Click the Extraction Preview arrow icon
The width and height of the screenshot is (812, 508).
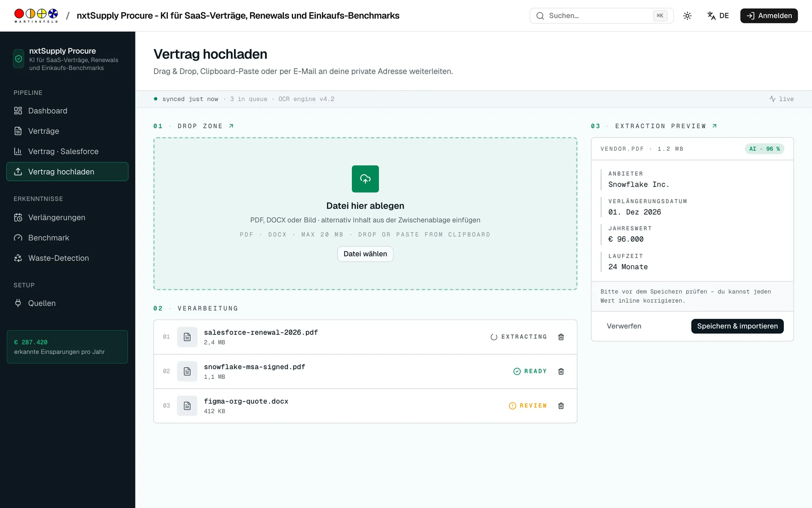point(714,126)
